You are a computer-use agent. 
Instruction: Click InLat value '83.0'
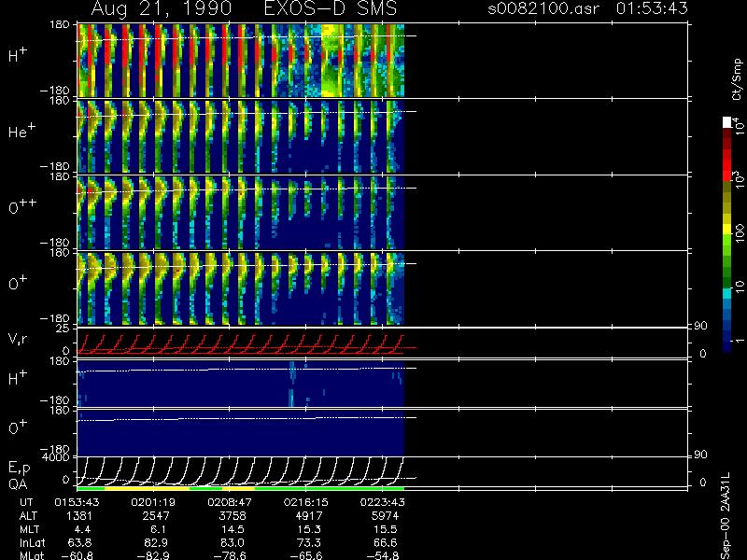tap(232, 542)
